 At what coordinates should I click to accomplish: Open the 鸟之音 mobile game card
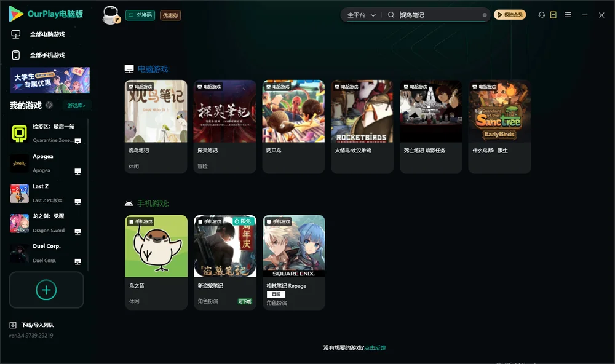[x=156, y=263]
